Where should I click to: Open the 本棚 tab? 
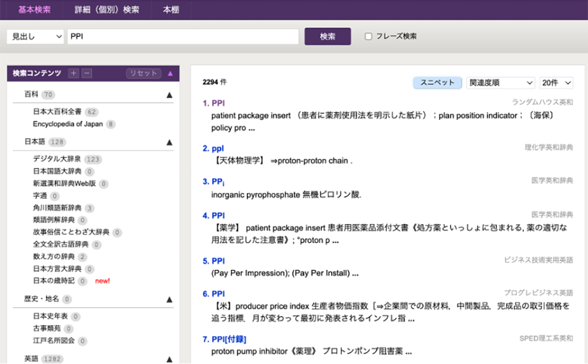(171, 10)
